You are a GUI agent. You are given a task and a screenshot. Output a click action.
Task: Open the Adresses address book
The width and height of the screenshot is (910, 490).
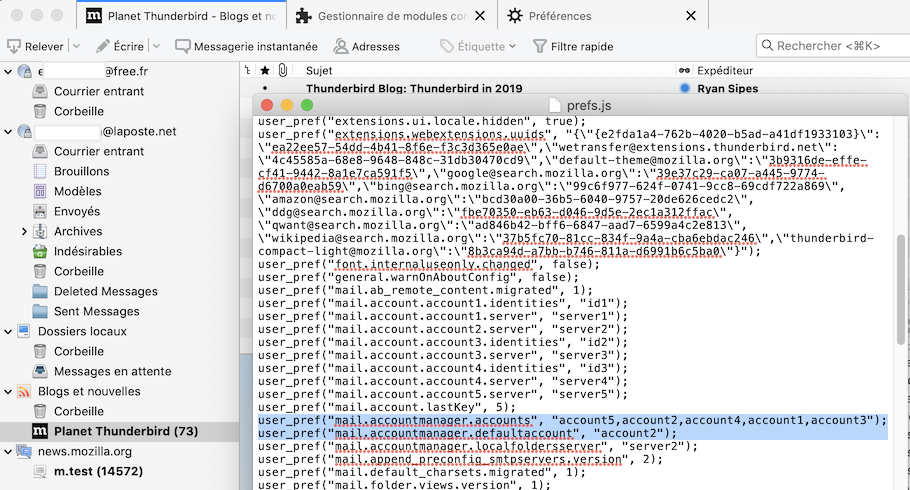(366, 46)
